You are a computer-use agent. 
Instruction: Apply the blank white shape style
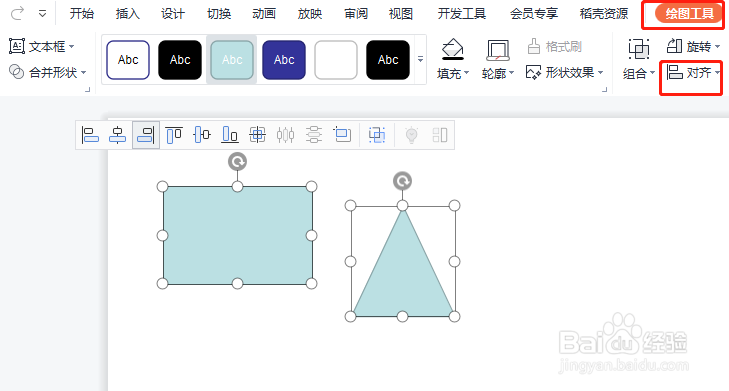[x=336, y=60]
